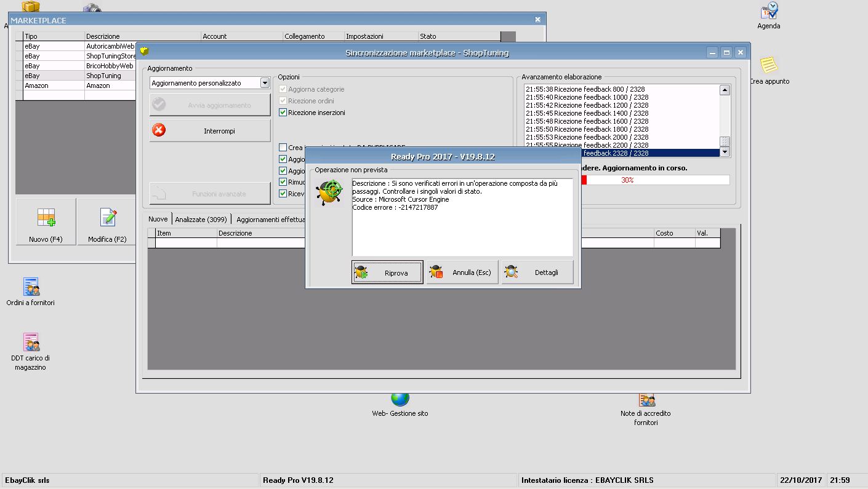The width and height of the screenshot is (868, 489).
Task: Click the camera icon on the desktop
Action: 92,8
